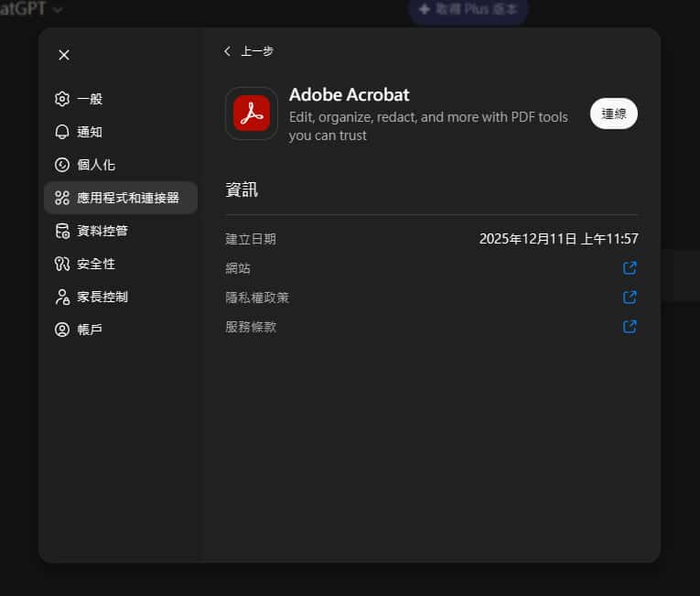Viewport: 700px width, 596px height.
Task: Click the security icon beside 安全性
Action: point(62,264)
